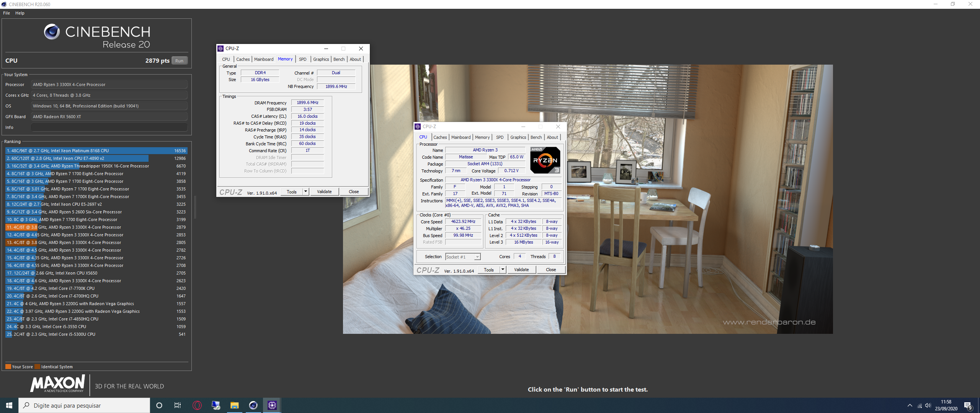Open the notification center icon
Image resolution: width=980 pixels, height=413 pixels.
pos(968,406)
